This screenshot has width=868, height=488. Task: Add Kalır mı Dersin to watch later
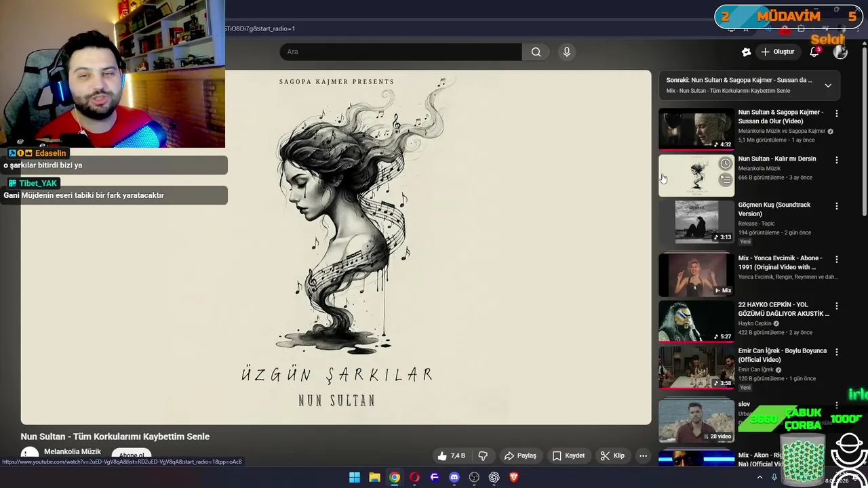point(726,163)
